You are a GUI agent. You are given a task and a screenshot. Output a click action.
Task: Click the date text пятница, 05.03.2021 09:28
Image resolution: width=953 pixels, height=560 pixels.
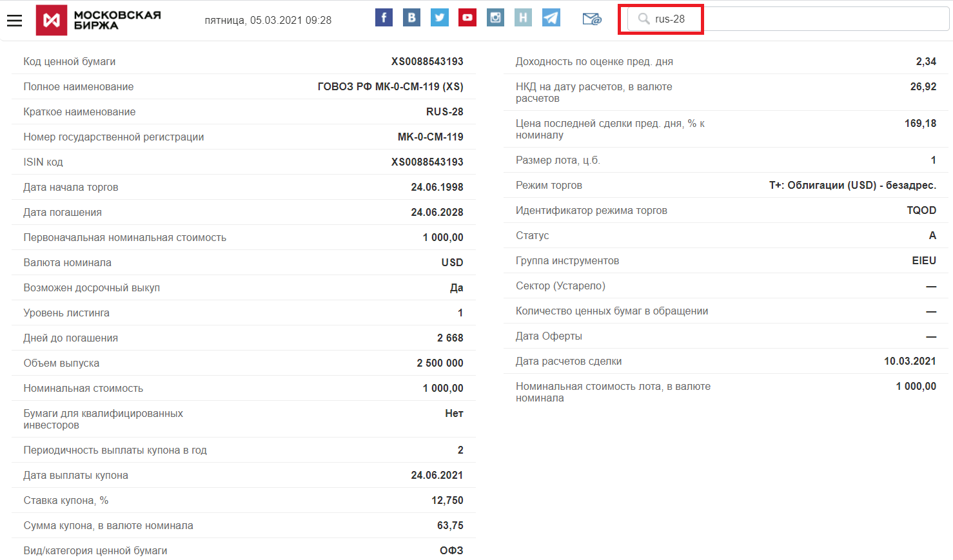click(x=268, y=20)
